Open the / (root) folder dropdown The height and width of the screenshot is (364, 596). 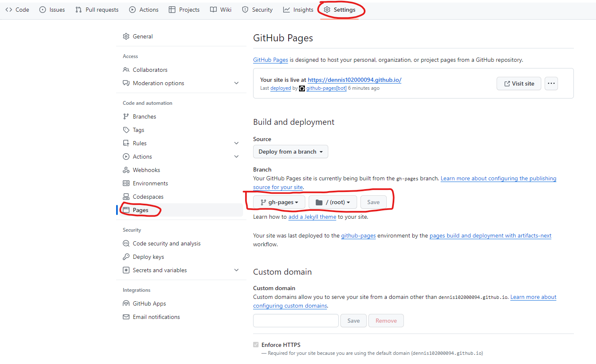(x=333, y=202)
